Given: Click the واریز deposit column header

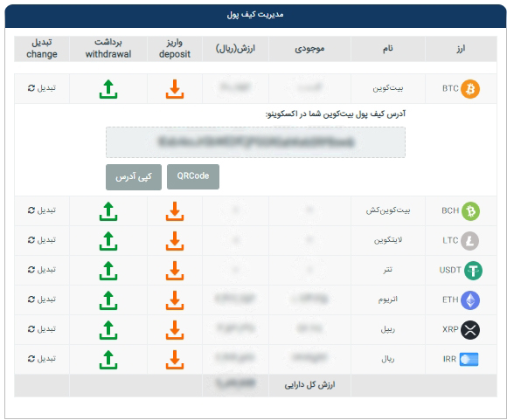Looking at the screenshot, I should [175, 49].
